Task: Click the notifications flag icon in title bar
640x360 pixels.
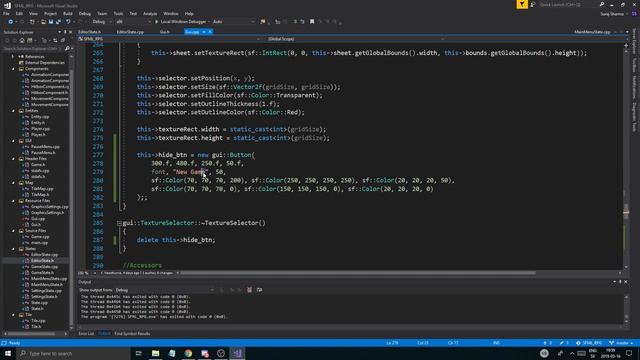Action: [x=522, y=4]
